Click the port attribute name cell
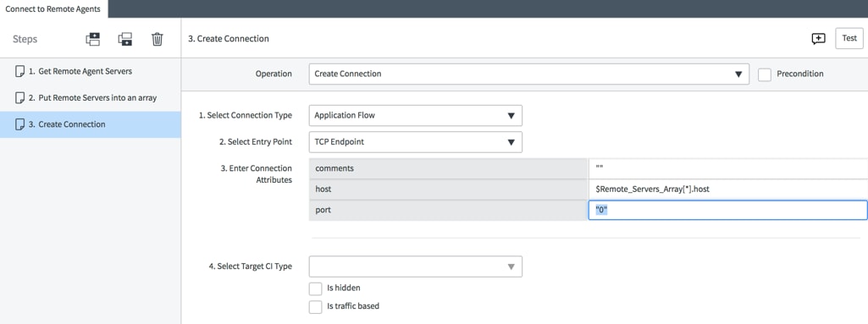This screenshot has height=324, width=868. point(448,210)
